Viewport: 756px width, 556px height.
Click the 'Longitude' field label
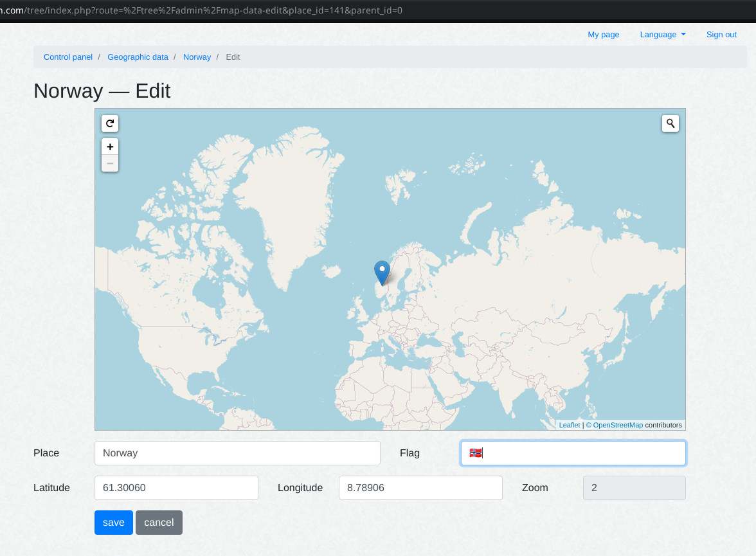tap(300, 488)
